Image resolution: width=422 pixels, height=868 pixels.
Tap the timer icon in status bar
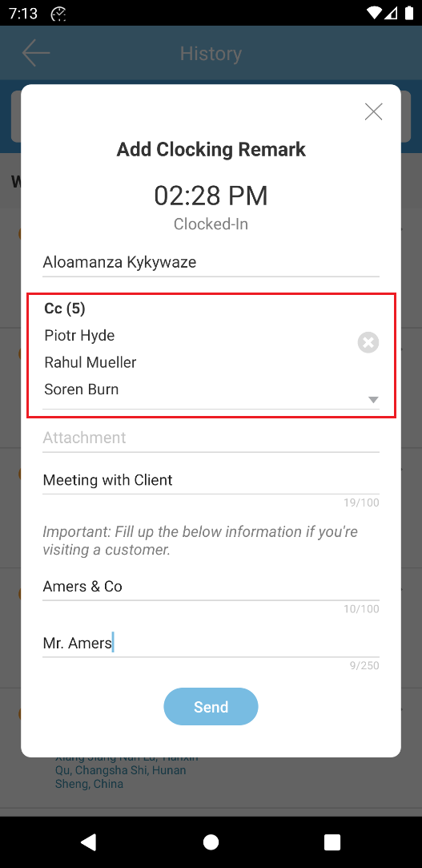58,14
